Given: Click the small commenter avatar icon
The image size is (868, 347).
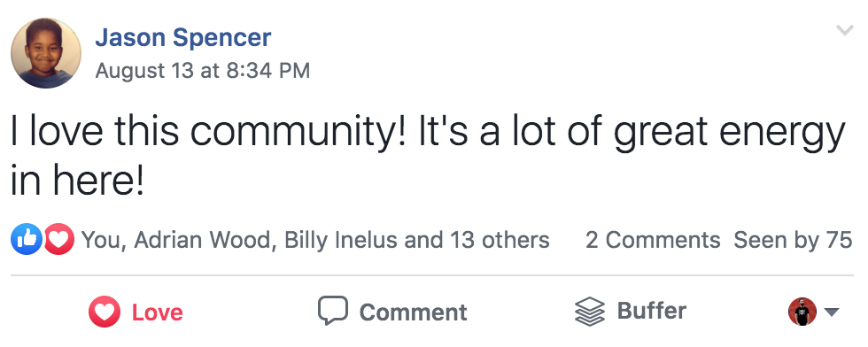Looking at the screenshot, I should point(802,312).
